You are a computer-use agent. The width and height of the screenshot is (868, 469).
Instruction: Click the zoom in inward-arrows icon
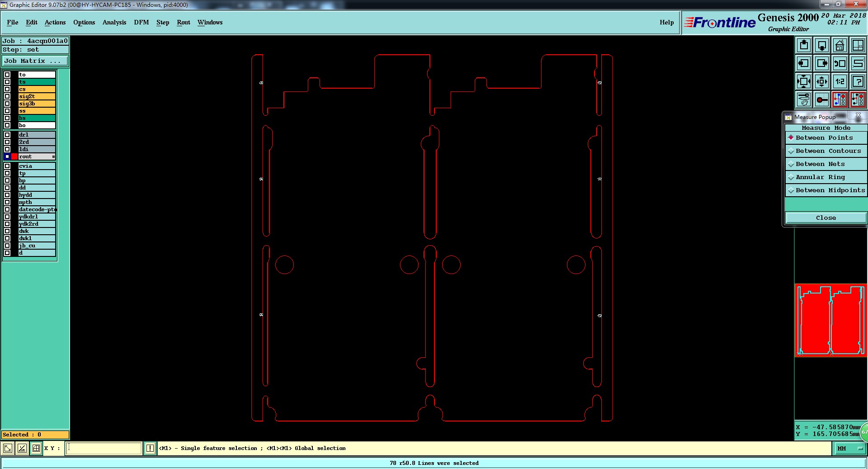[804, 81]
